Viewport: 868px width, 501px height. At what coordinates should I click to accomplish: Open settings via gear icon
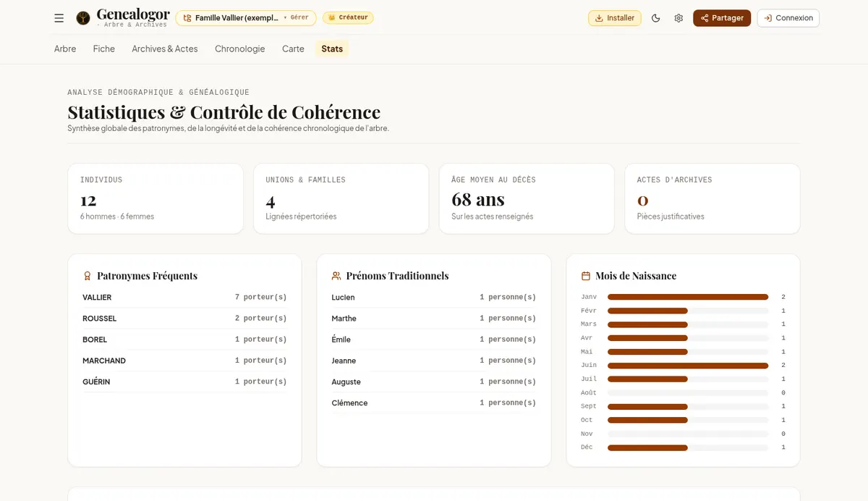678,18
